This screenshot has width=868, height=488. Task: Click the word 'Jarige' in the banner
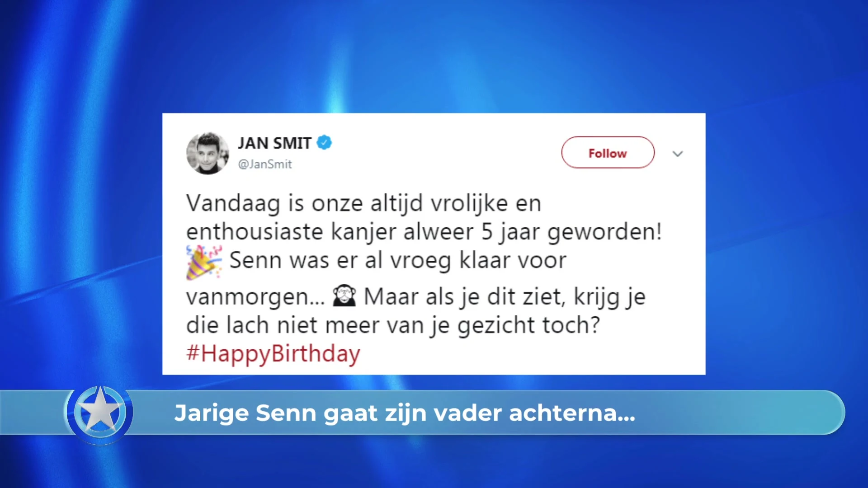pyautogui.click(x=212, y=413)
